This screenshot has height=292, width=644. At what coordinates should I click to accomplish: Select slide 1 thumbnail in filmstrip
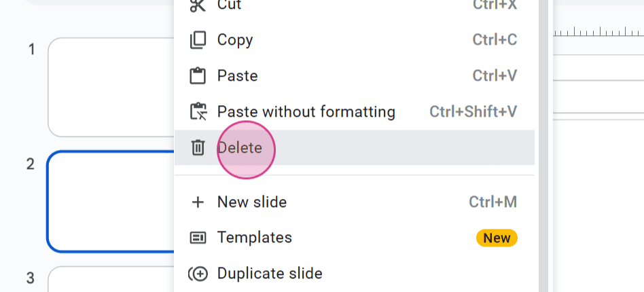pyautogui.click(x=111, y=87)
